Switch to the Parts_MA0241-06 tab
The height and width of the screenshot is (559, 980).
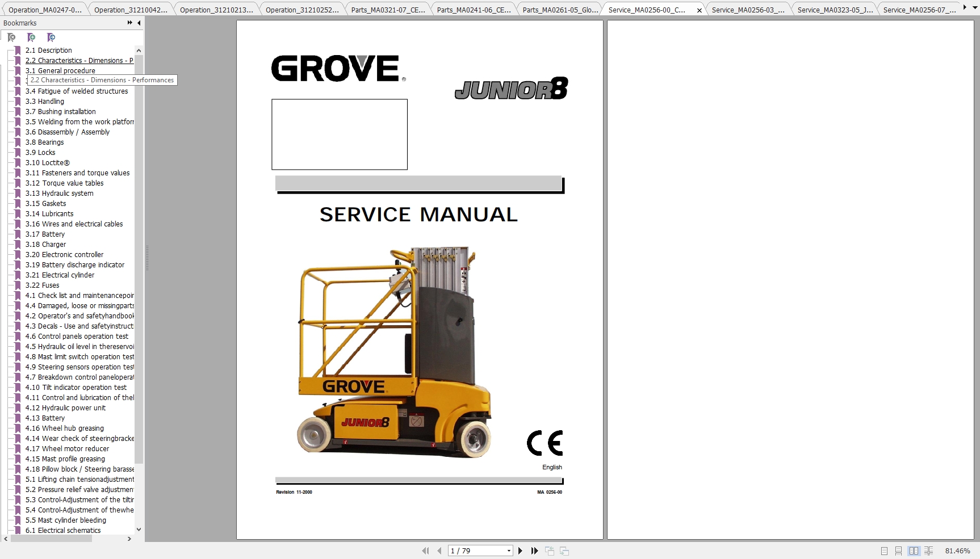coord(473,9)
